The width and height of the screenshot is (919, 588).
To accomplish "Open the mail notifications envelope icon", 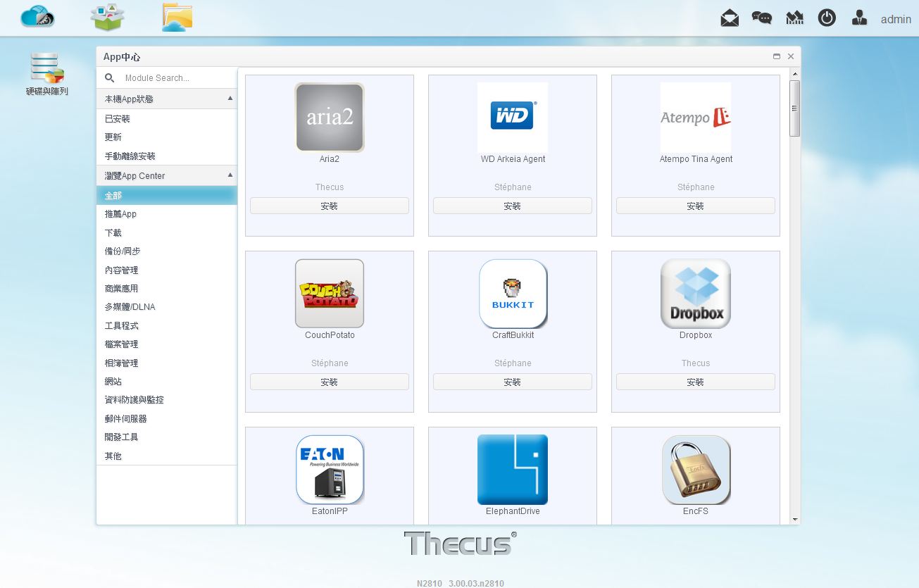I will click(x=730, y=18).
